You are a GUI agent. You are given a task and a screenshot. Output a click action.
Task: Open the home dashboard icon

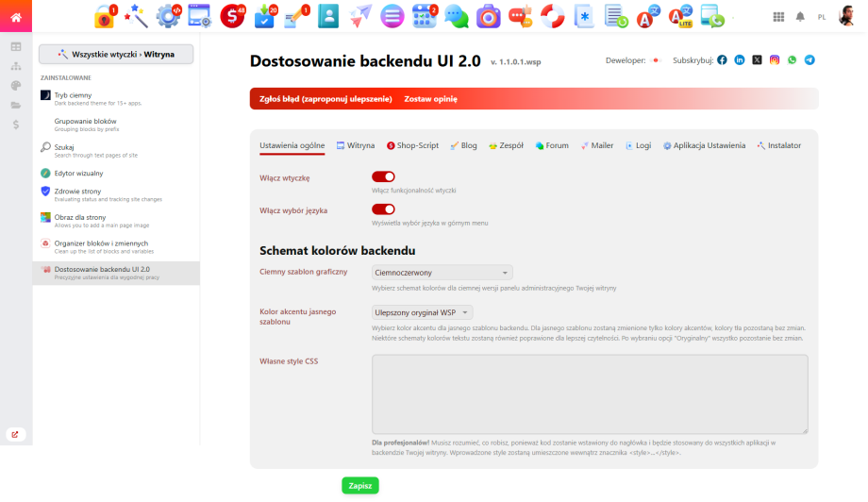coord(15,17)
